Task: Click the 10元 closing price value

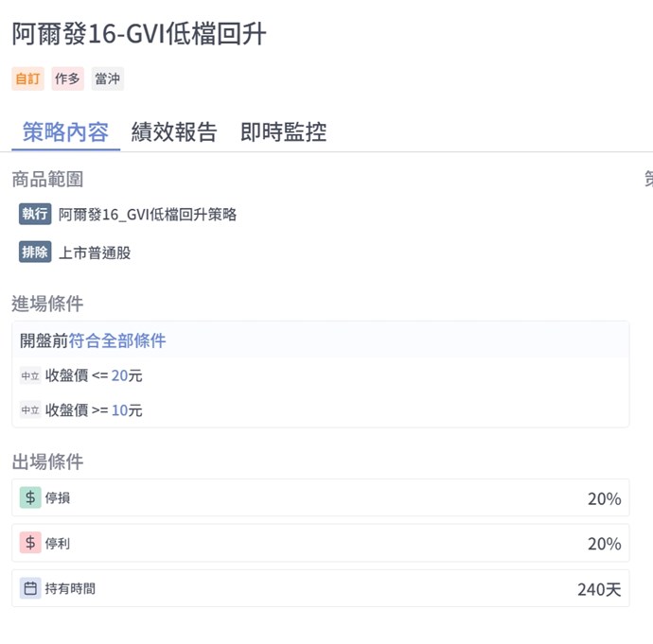Action: [x=127, y=410]
